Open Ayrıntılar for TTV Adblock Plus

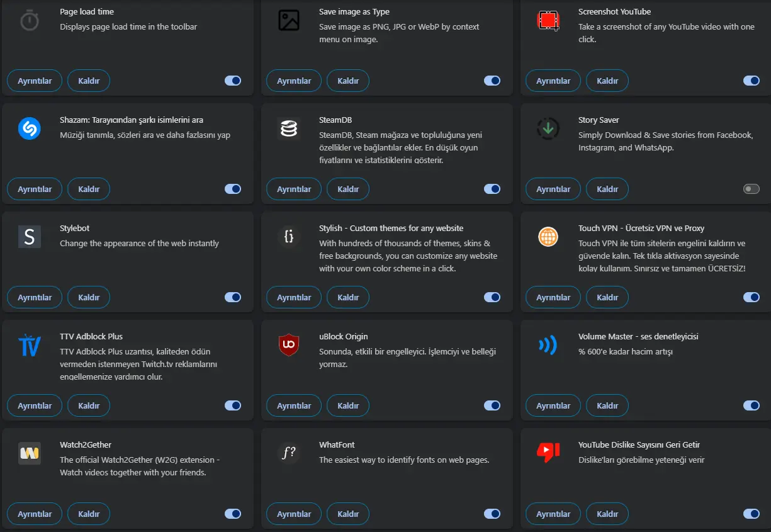pyautogui.click(x=35, y=405)
